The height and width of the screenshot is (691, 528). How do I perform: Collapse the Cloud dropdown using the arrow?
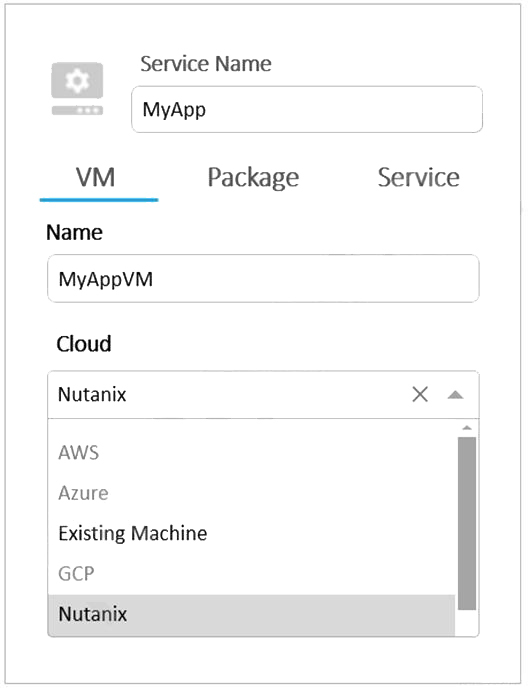point(455,394)
